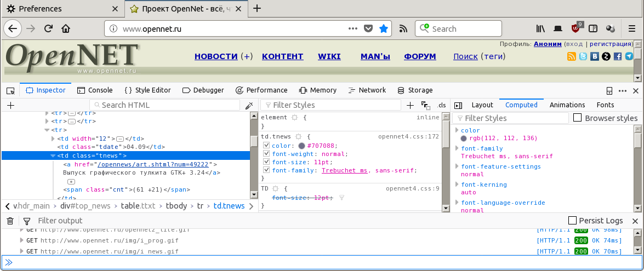644x271 pixels.
Task: Open the Layout sidebar tab
Action: (x=482, y=105)
